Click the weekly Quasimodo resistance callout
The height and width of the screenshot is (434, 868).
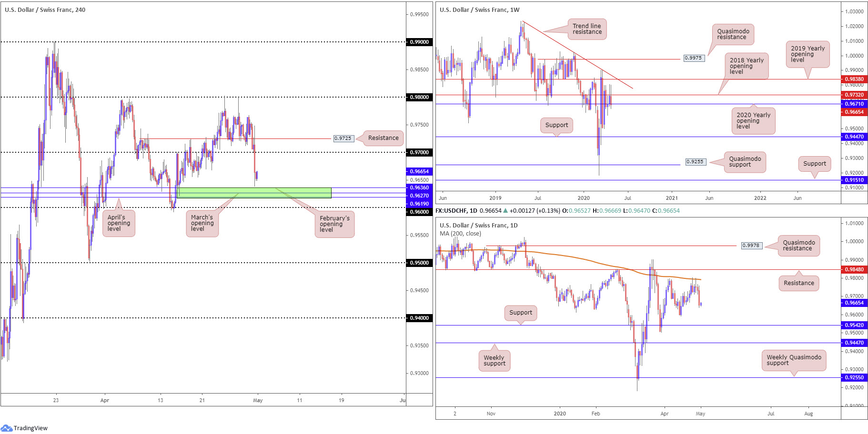tap(733, 34)
